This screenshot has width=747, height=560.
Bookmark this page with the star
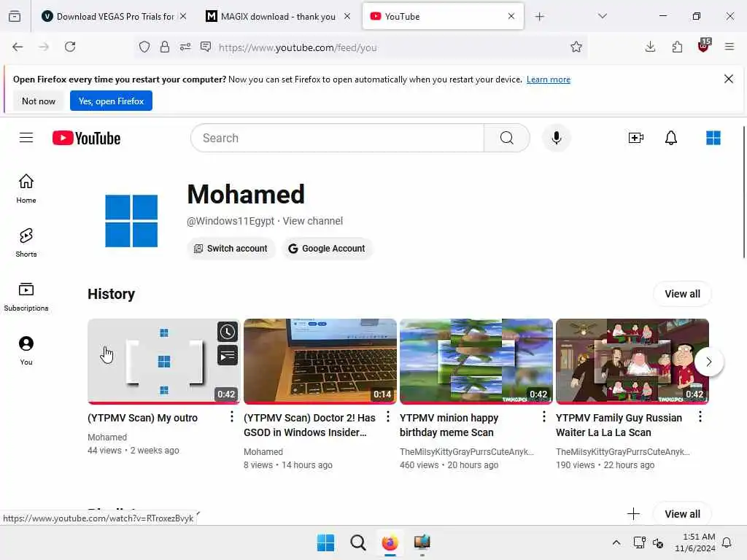(x=576, y=47)
